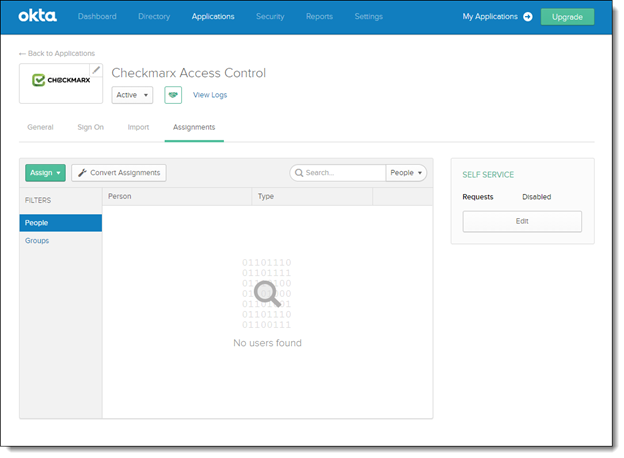The height and width of the screenshot is (458, 624).
Task: Click the arrow icon beside My Applications
Action: [528, 17]
